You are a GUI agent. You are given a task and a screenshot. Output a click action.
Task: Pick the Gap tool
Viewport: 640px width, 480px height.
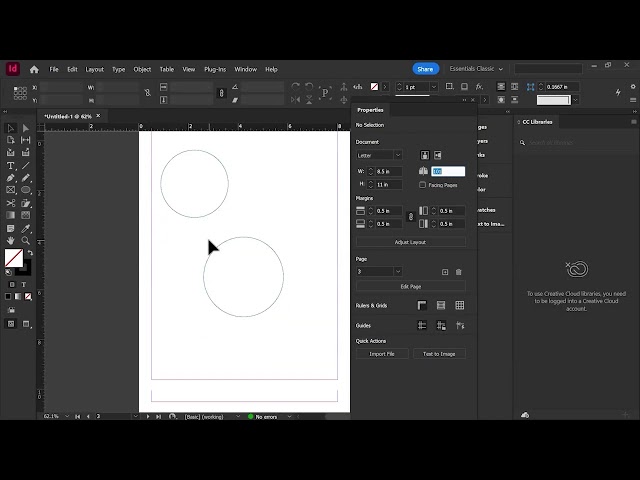tap(26, 140)
